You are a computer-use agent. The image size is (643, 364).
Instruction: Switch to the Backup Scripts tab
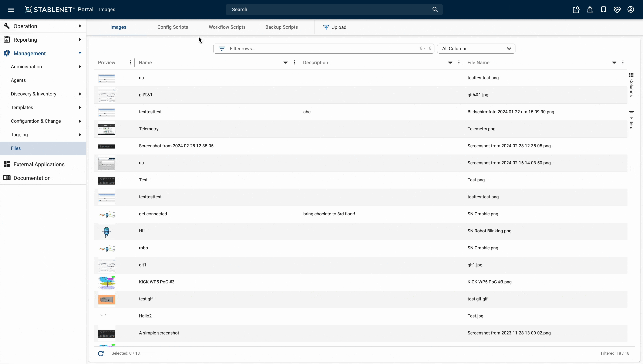(x=282, y=27)
